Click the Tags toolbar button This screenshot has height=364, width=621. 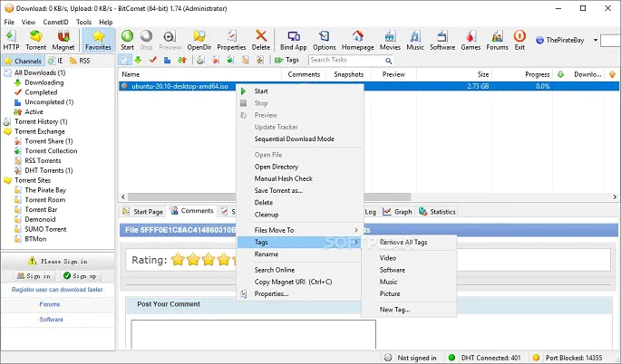(x=286, y=60)
